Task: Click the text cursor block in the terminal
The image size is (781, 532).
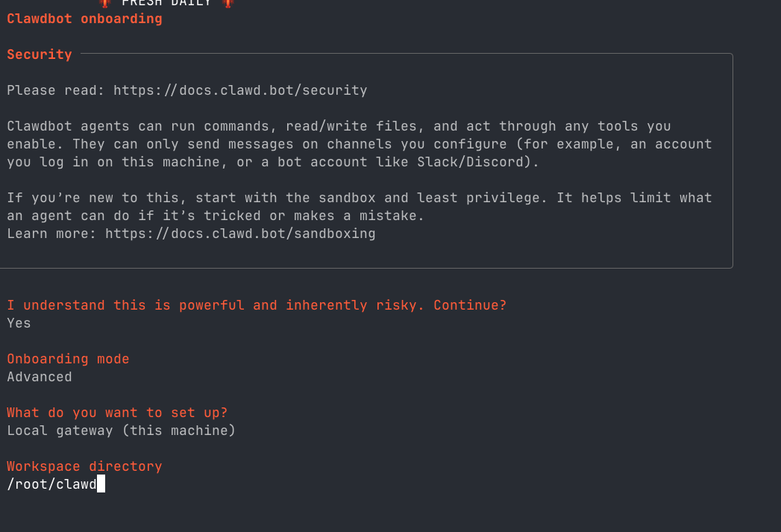Action: tap(101, 484)
